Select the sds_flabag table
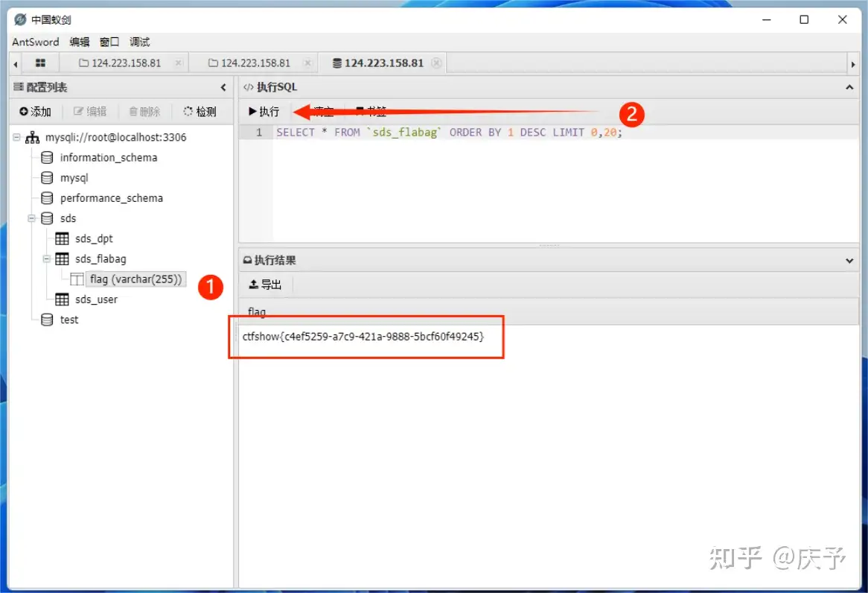The height and width of the screenshot is (593, 868). (100, 259)
